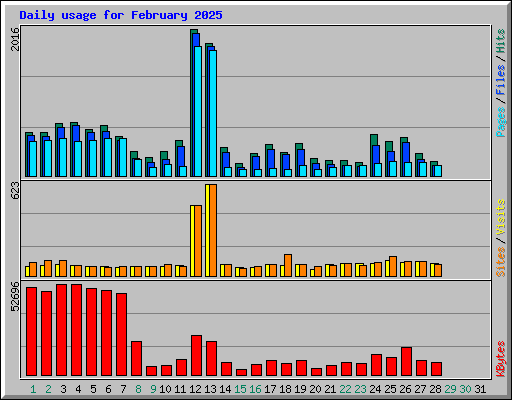Click day 6 on the x-axis
The width and height of the screenshot is (512, 400).
(x=108, y=389)
